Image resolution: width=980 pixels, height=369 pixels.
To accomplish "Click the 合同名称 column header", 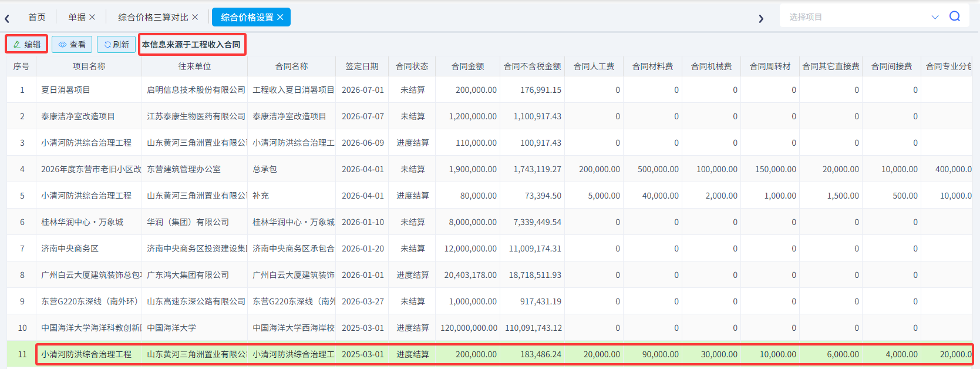I will 291,66.
